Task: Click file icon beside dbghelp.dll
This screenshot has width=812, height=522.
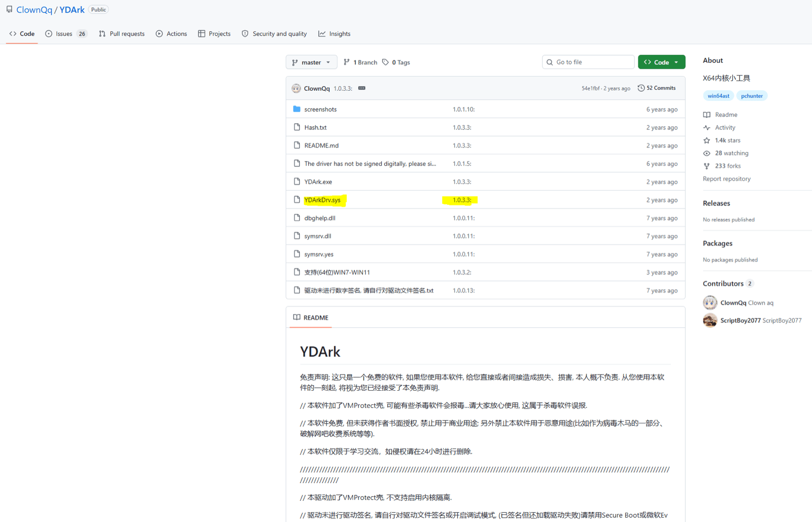Action: pyautogui.click(x=297, y=218)
